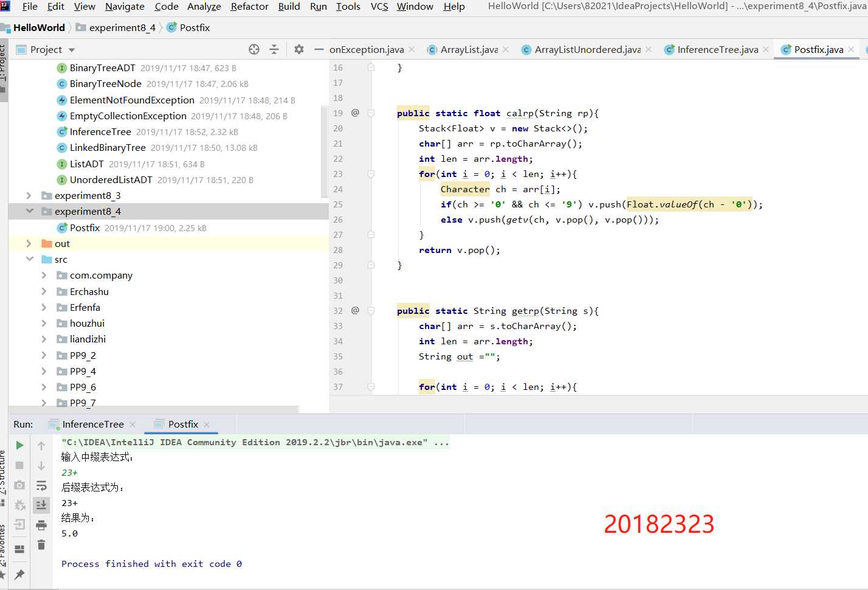
Task: Click the project tree vertical scrollbar
Action: pos(325,152)
